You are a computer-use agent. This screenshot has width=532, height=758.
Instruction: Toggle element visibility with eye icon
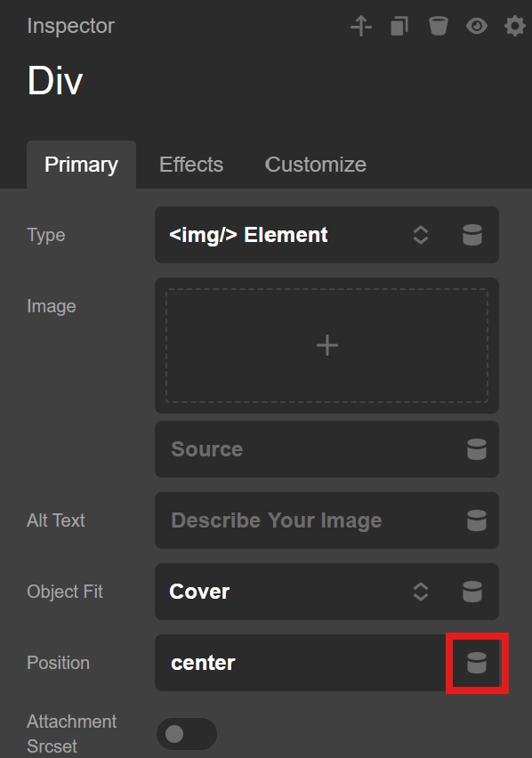click(x=477, y=26)
